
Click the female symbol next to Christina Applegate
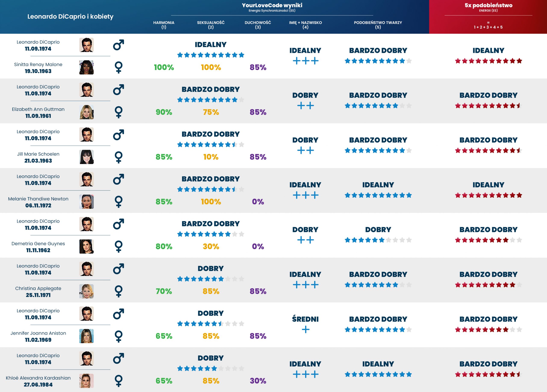(118, 291)
